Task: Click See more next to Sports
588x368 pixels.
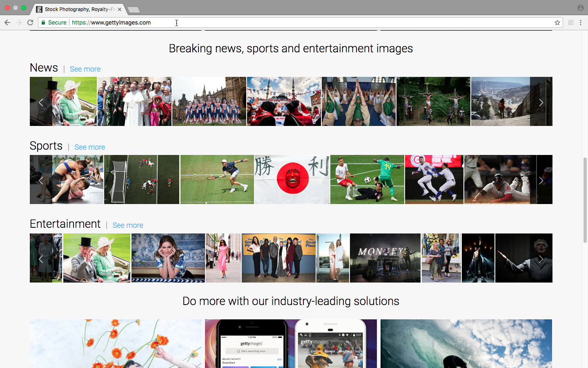Action: point(89,147)
